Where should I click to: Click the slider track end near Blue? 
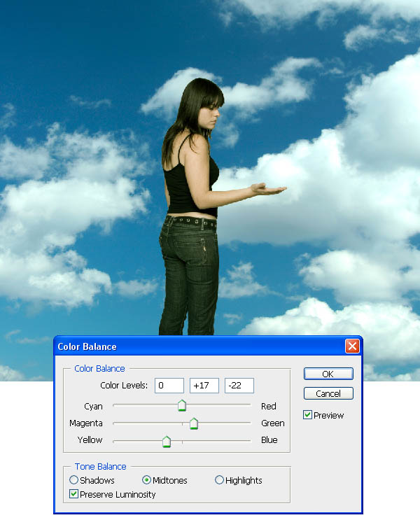click(248, 440)
